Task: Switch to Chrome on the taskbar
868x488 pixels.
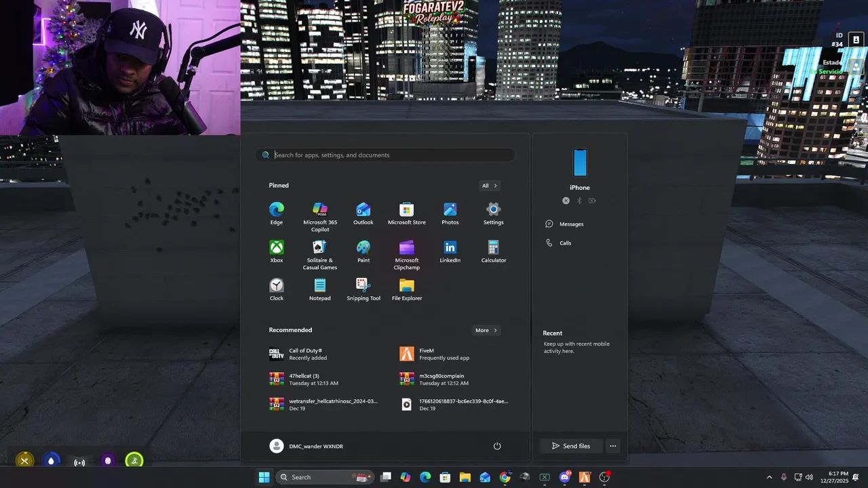Action: point(505,477)
